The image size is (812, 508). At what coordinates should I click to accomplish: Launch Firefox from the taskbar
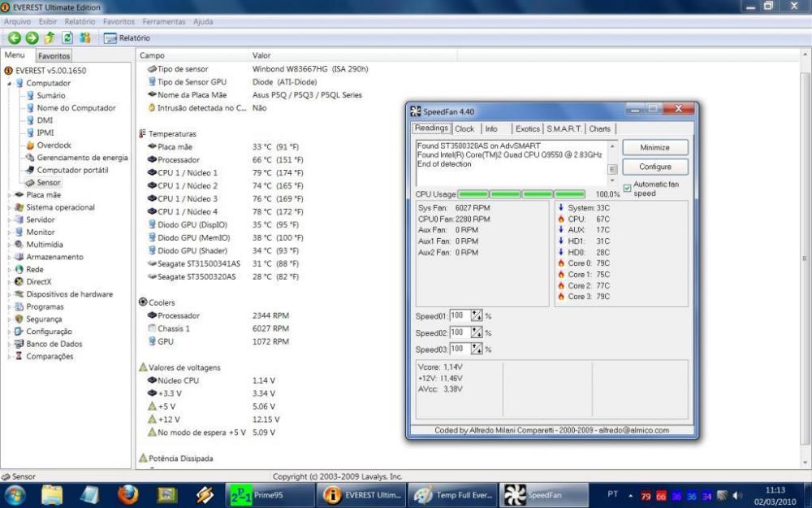point(127,494)
